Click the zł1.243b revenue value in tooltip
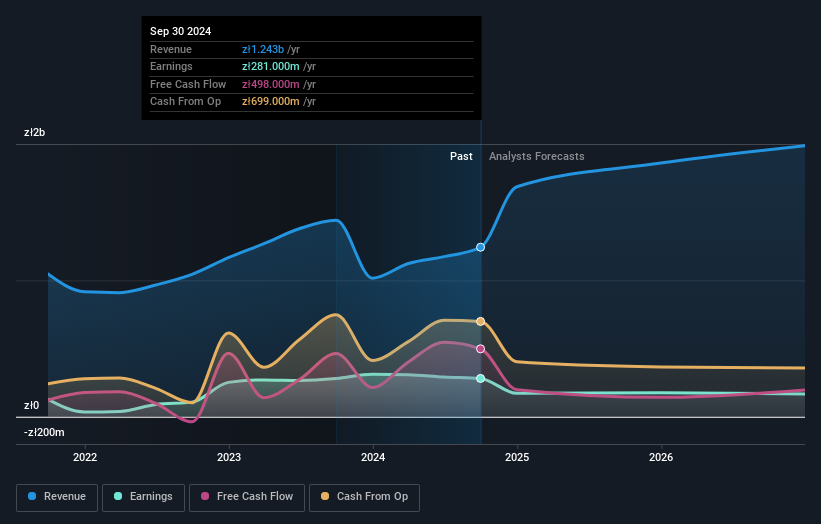Screen dimensions: 821x524 [263, 49]
